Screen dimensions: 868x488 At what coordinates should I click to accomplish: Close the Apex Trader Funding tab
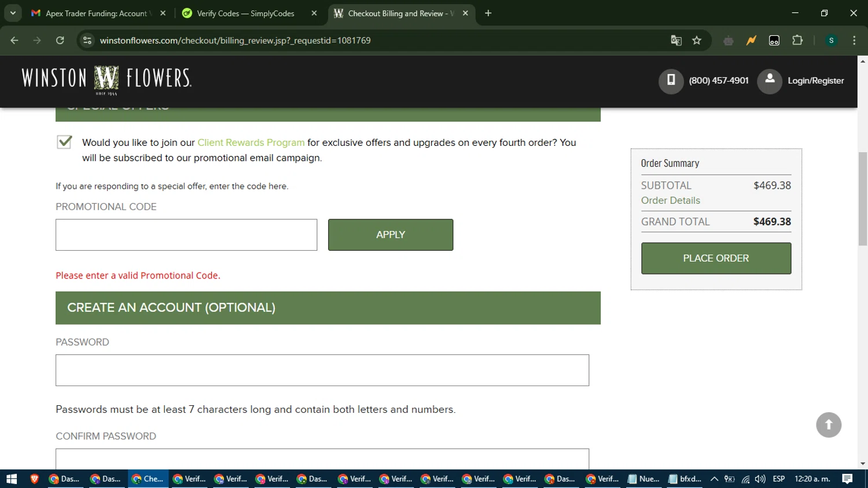click(x=163, y=13)
